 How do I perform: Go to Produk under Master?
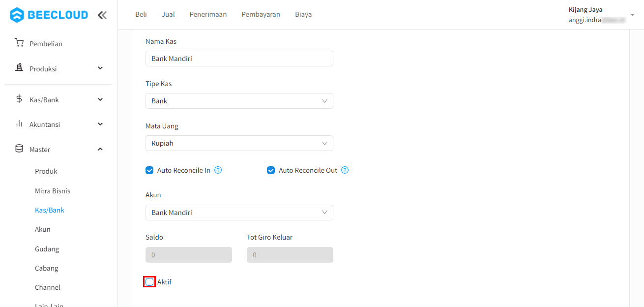click(46, 171)
